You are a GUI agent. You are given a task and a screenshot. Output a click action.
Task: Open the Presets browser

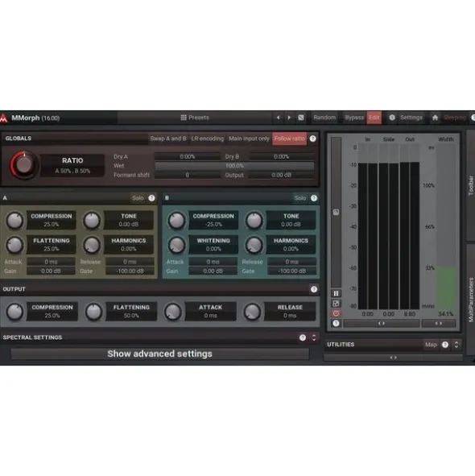[195, 118]
